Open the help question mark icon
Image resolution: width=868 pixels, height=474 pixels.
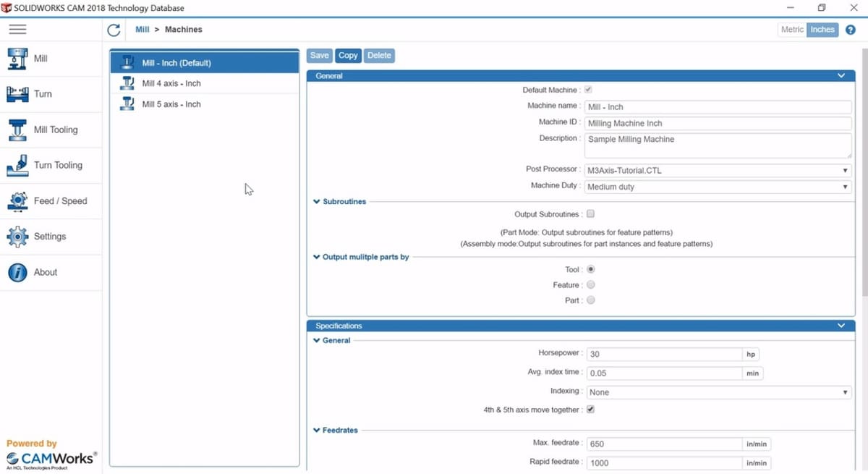tap(851, 30)
